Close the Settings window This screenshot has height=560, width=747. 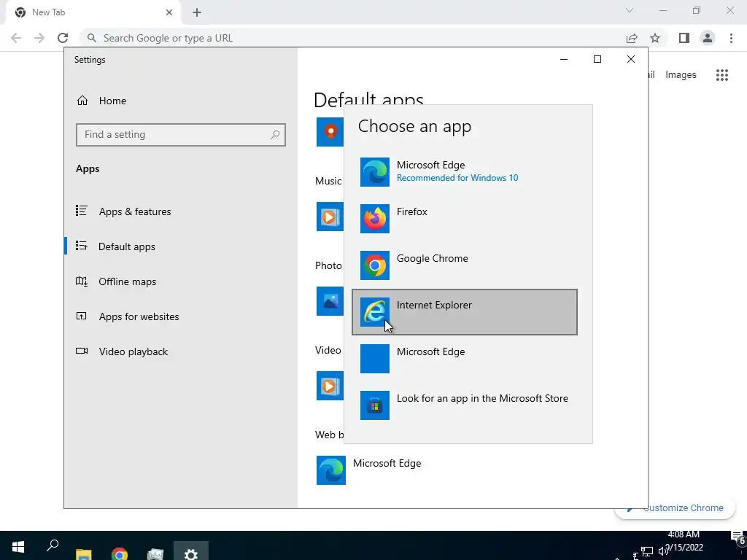click(631, 59)
